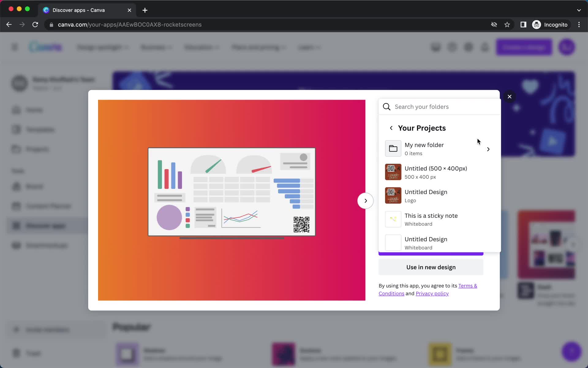The image size is (588, 368).
Task: Click the address bar URL
Action: click(x=130, y=25)
